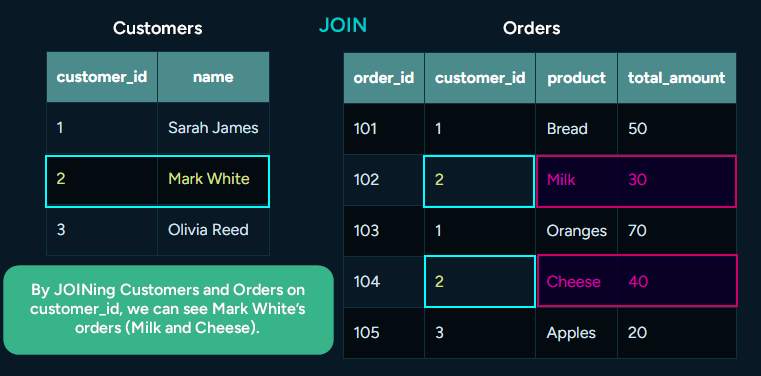Image resolution: width=761 pixels, height=376 pixels.
Task: Click the order_id 104 cell
Action: coord(384,281)
